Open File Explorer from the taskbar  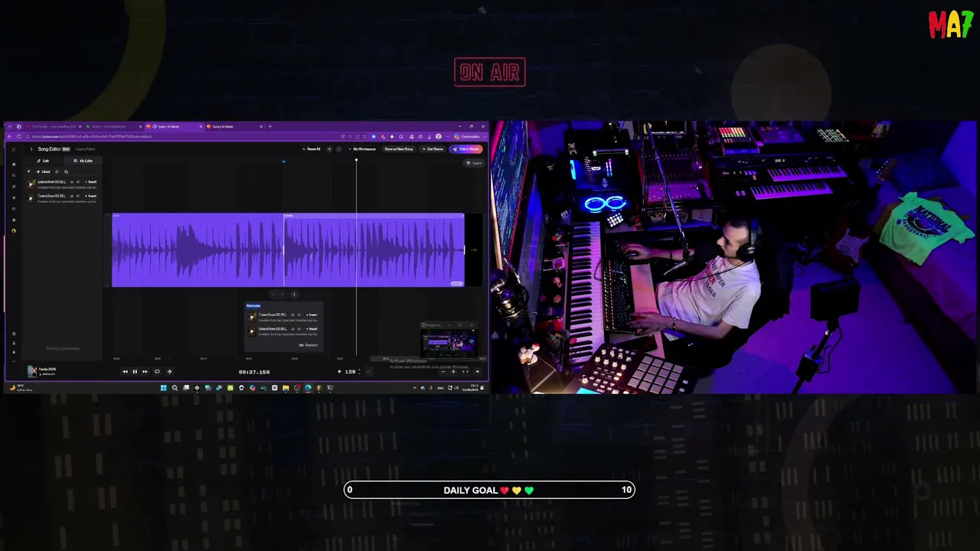pyautogui.click(x=286, y=388)
